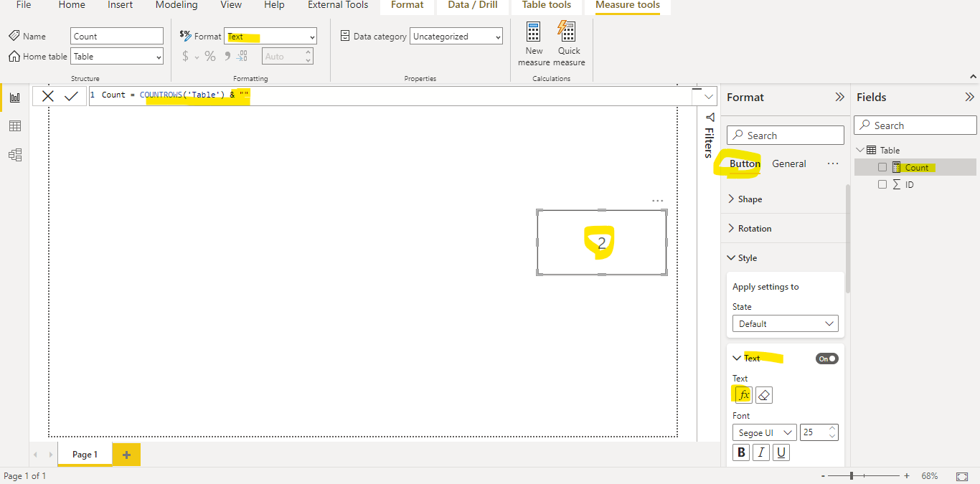Select the General tab in Format pane
Image resolution: width=980 pixels, height=484 pixels.
[789, 164]
